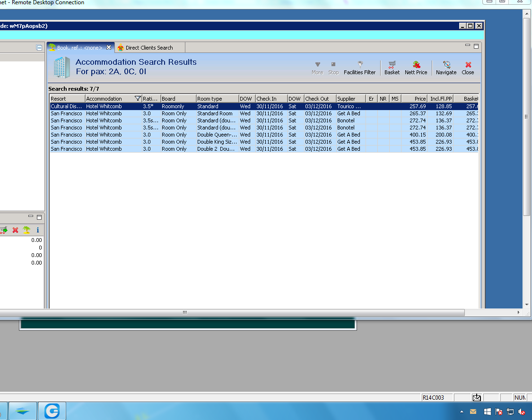Screen dimensions: 532x420
Task: Sort by Resort column header
Action: [67, 99]
